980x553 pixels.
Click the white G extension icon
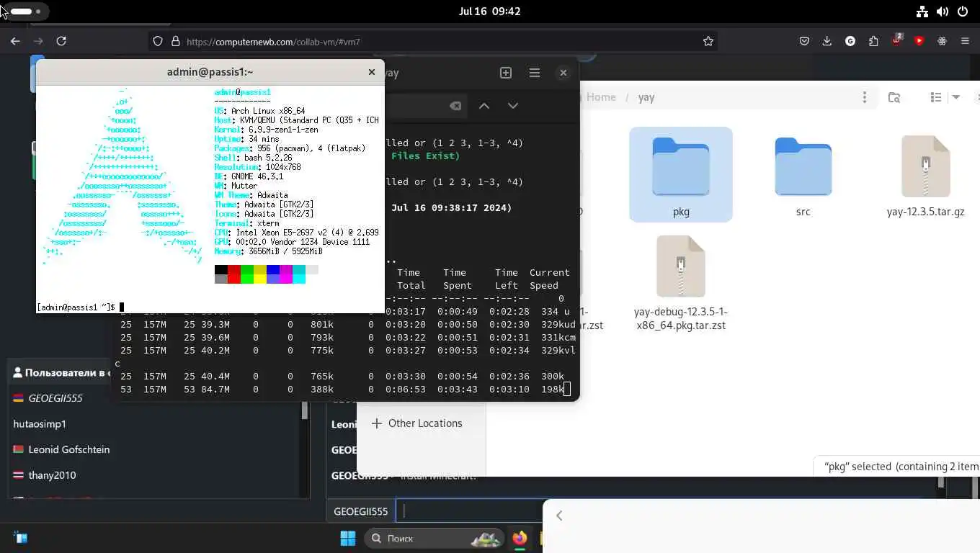tap(850, 41)
